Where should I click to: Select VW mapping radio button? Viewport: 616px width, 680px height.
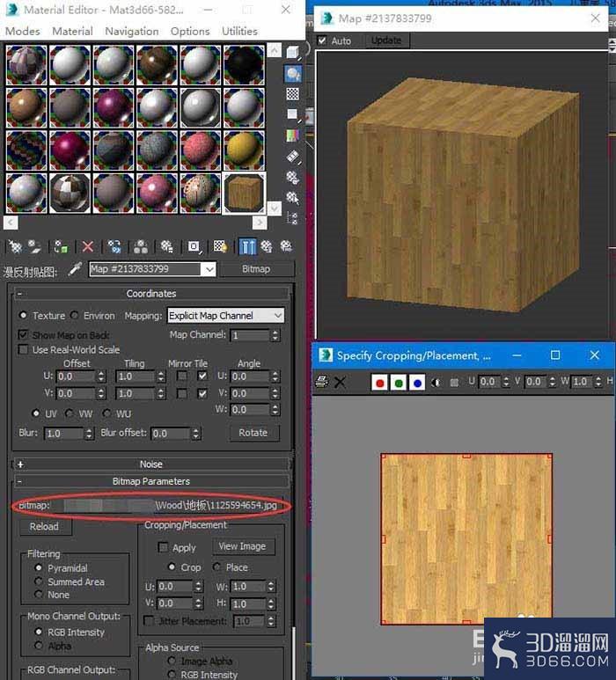(x=70, y=413)
